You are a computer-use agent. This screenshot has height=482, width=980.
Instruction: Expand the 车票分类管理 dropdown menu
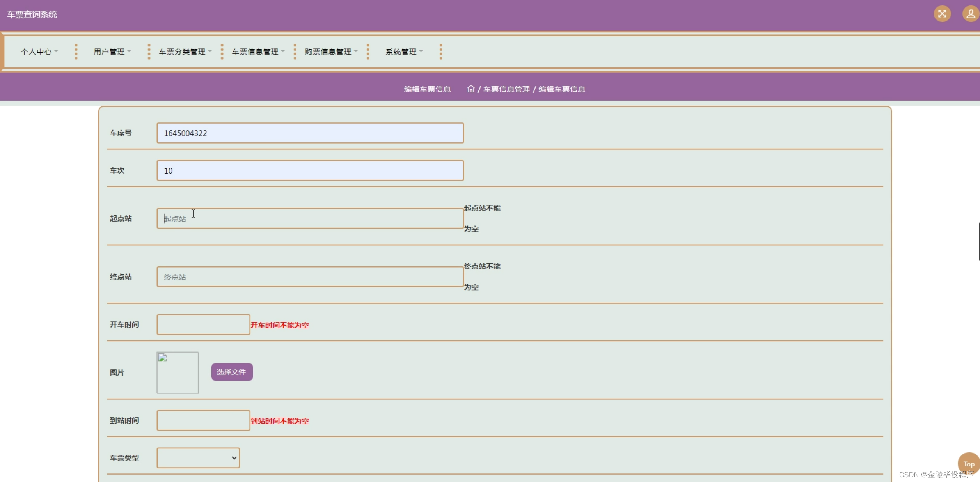pyautogui.click(x=184, y=51)
